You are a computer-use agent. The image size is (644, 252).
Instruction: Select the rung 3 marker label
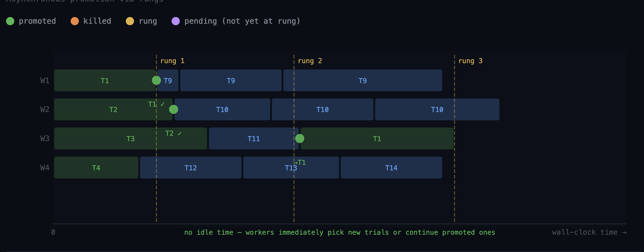pyautogui.click(x=470, y=61)
